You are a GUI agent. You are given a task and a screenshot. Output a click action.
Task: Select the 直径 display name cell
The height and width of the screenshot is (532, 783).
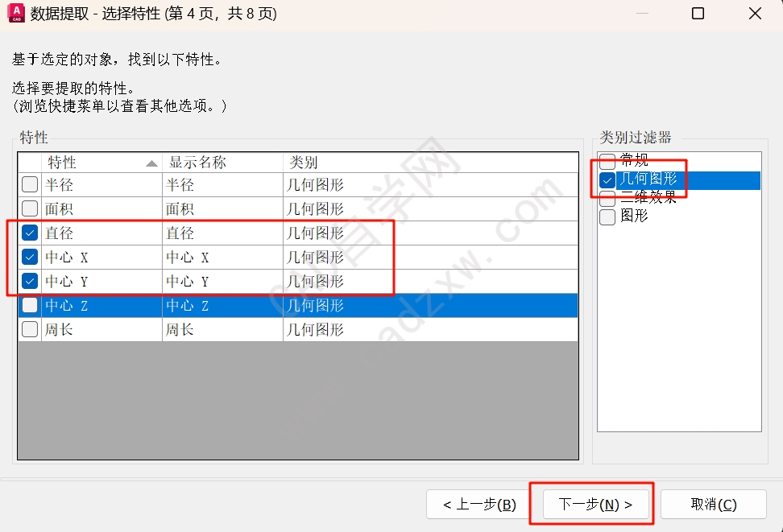coord(222,233)
